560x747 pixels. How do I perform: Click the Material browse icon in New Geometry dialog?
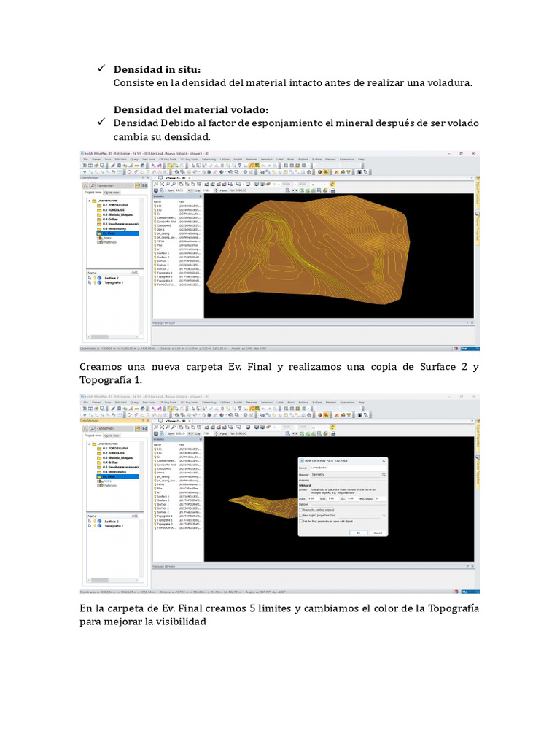coord(384,475)
